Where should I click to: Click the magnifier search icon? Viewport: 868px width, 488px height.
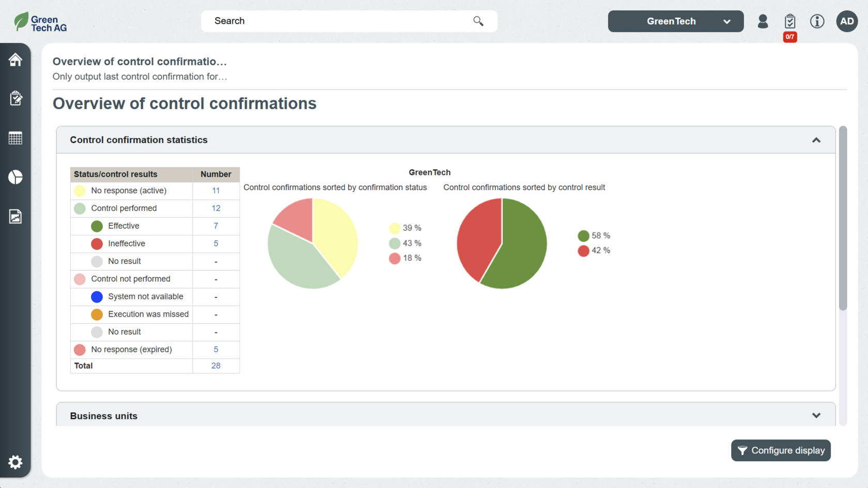click(x=478, y=21)
